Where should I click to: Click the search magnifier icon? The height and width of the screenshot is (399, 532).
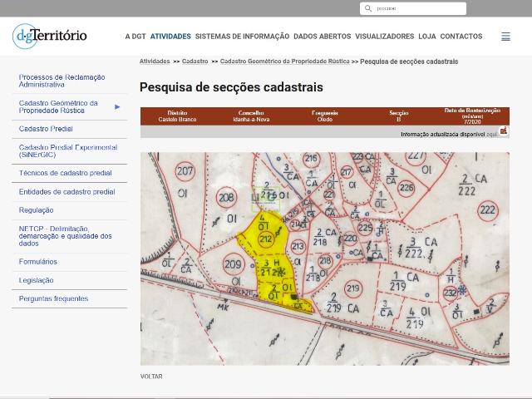(x=367, y=8)
